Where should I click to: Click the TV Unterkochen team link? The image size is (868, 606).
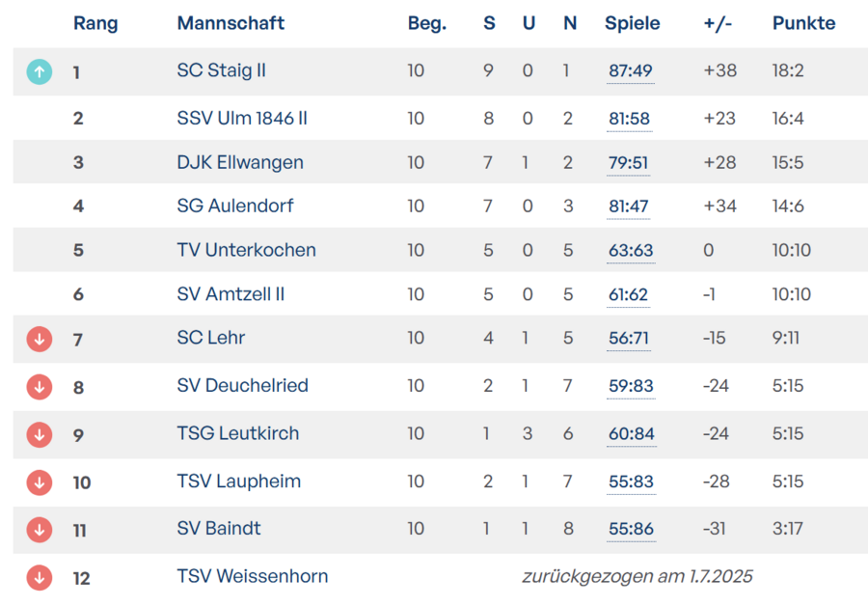point(246,250)
